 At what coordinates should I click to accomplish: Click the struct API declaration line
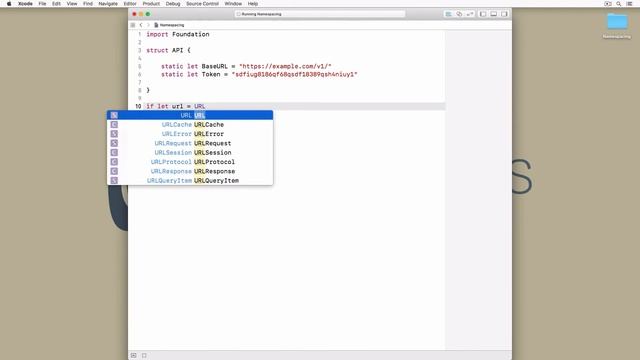point(168,50)
